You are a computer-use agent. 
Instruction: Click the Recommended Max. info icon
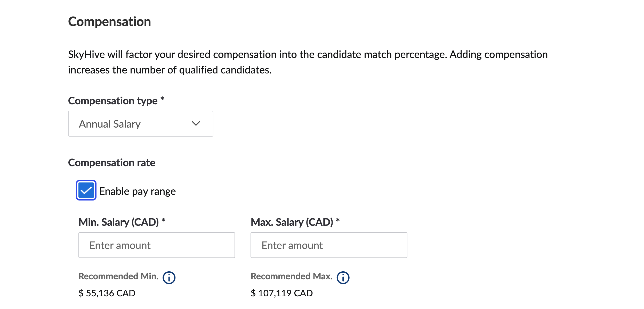tap(343, 278)
